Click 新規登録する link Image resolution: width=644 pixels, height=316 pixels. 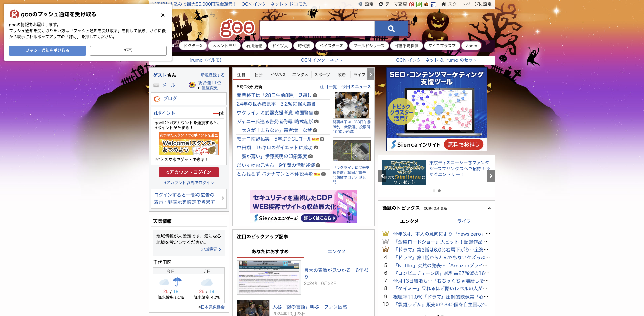point(212,75)
